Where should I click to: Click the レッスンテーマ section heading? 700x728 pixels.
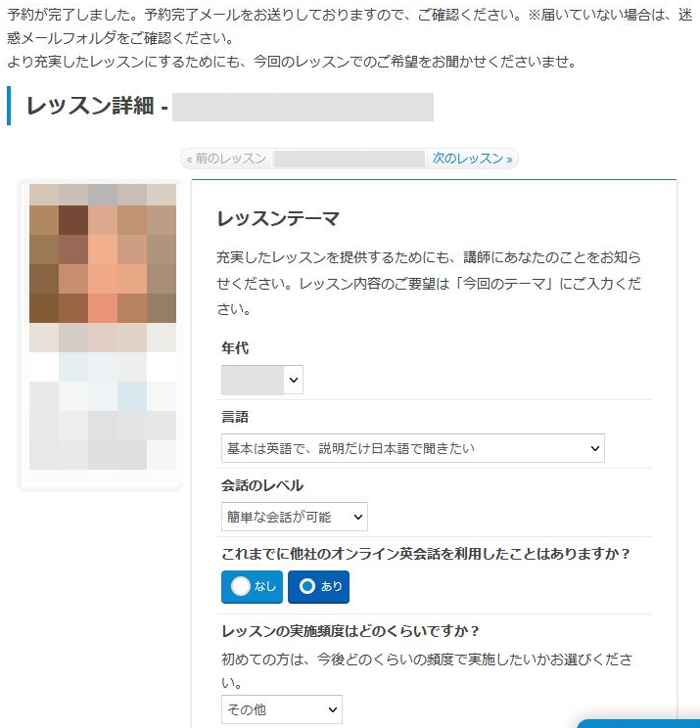pos(278,218)
